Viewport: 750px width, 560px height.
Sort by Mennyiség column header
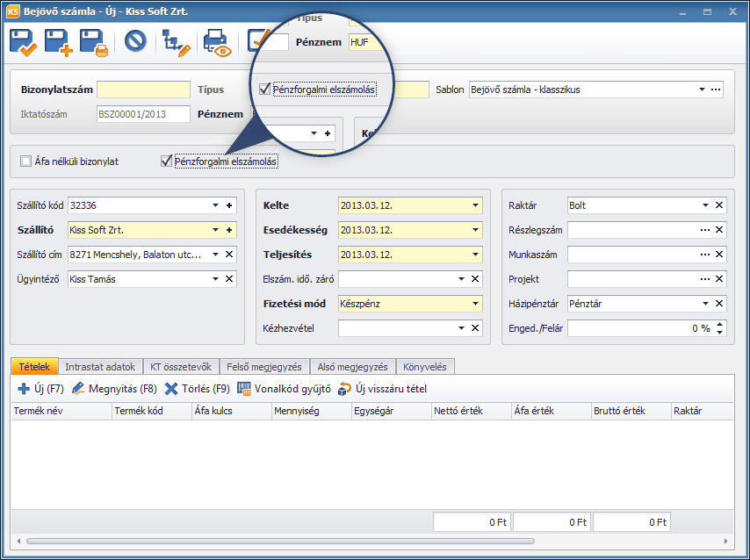312,411
